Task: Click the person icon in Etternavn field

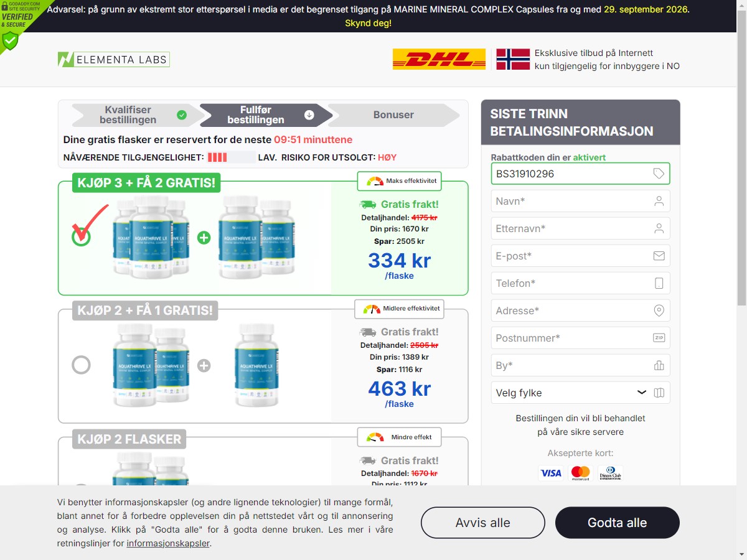Action: tap(659, 228)
